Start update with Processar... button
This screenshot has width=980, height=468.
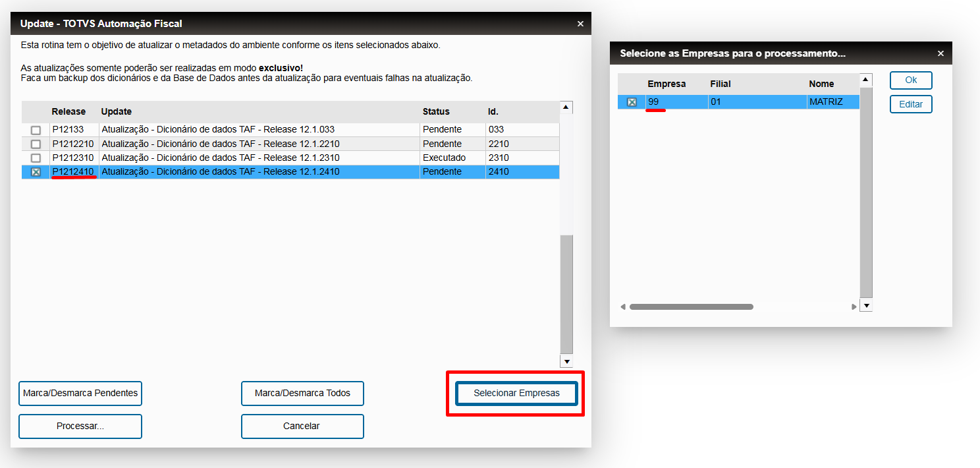click(80, 426)
